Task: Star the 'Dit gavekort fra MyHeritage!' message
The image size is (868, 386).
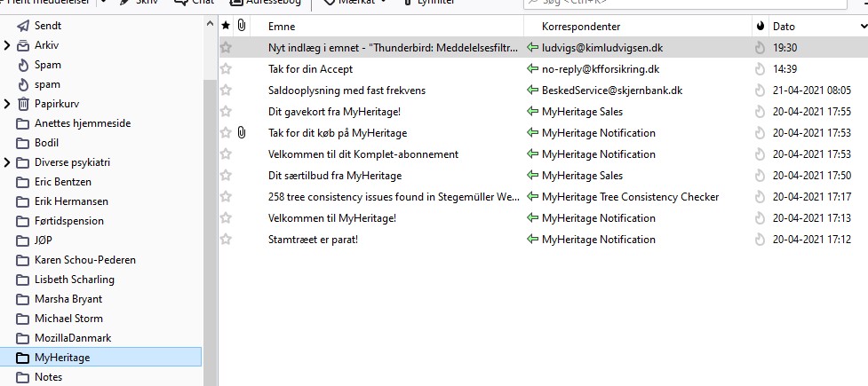Action: pyautogui.click(x=226, y=112)
